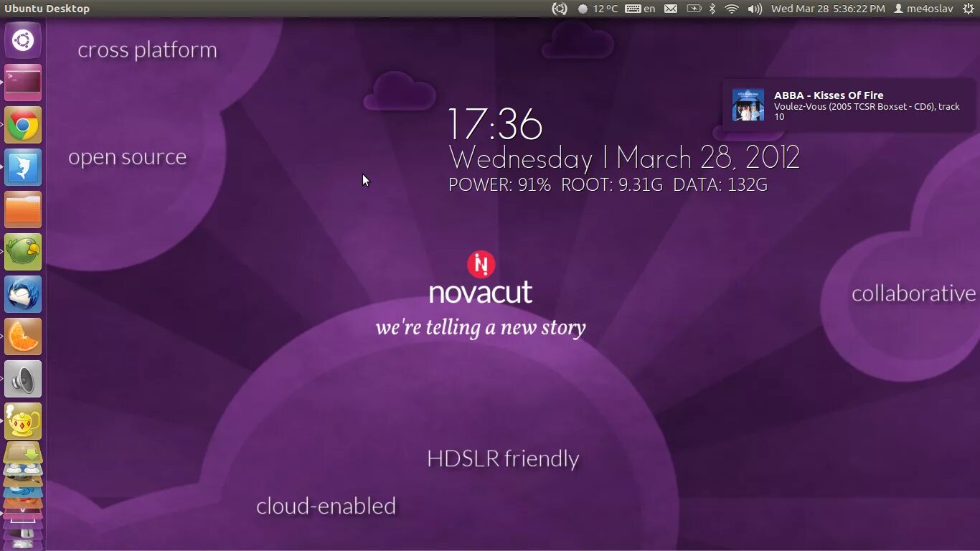Click the ABBA album cover thumbnail

748,105
